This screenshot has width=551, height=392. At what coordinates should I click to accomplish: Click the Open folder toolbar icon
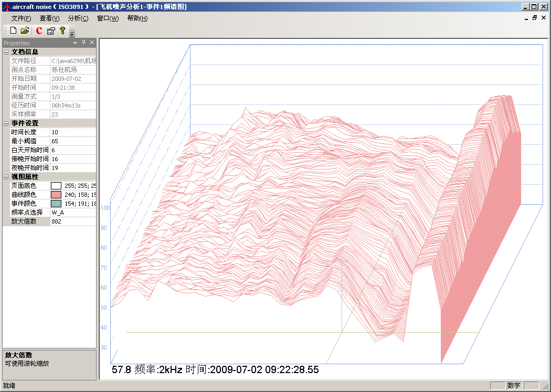25,31
